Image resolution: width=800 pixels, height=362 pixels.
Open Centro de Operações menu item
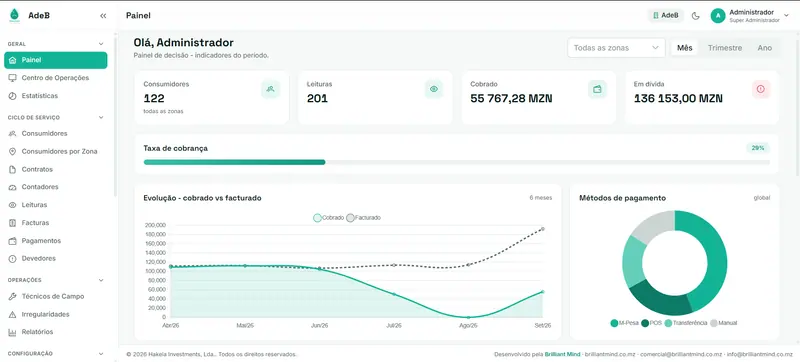point(56,78)
